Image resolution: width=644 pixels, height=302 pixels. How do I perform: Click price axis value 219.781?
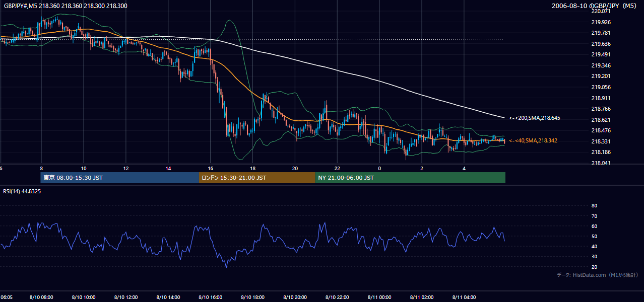coord(601,33)
